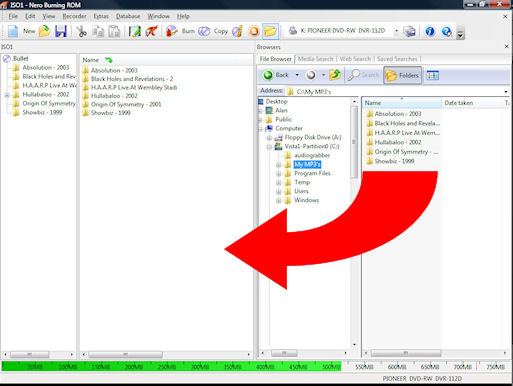Click the grey Forward navigation icon
The width and height of the screenshot is (513, 386).
311,75
